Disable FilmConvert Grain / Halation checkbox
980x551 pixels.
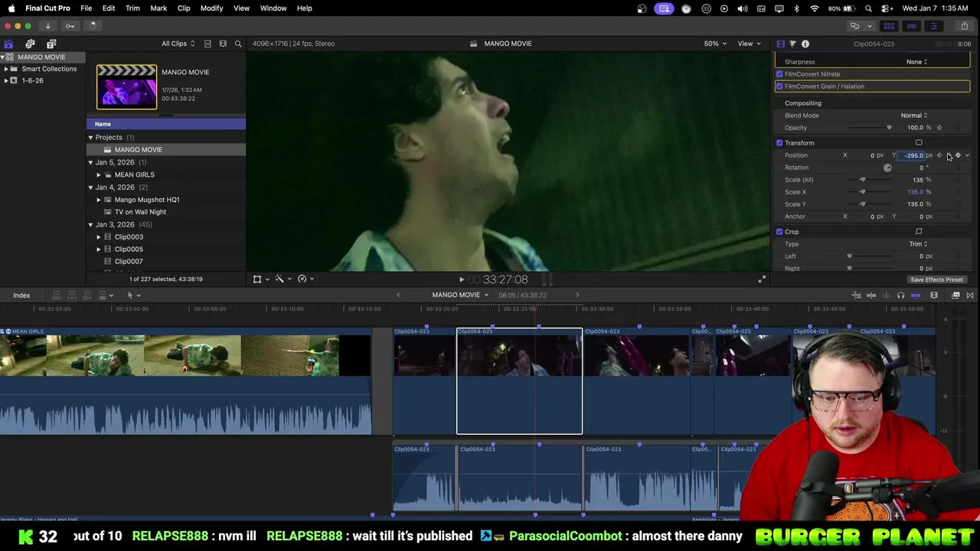(779, 86)
